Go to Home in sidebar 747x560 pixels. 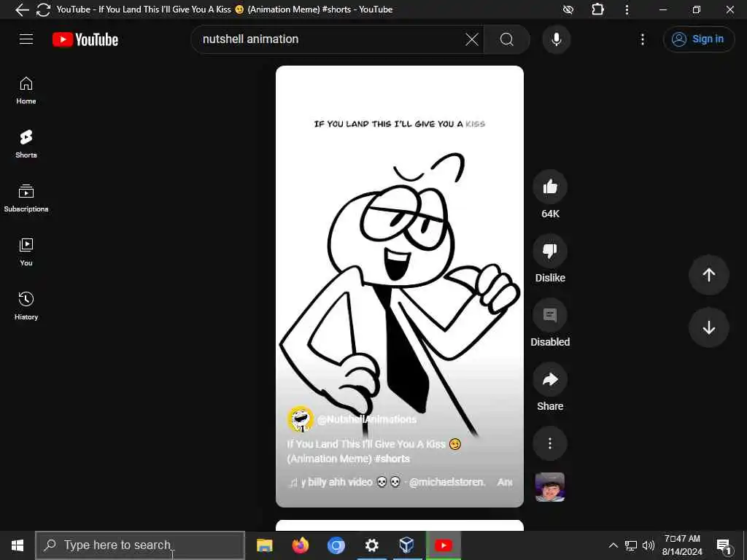coord(26,90)
